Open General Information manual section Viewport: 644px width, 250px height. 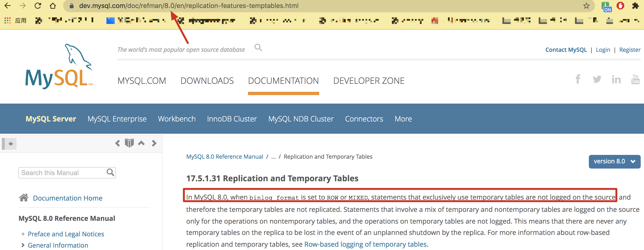(x=58, y=245)
